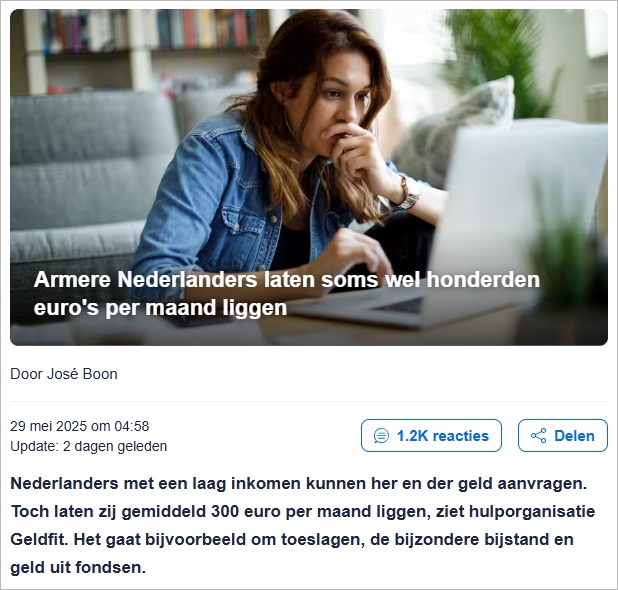The width and height of the screenshot is (618, 590).
Task: Click the intro sentence starting Nederlanders met
Action: [x=299, y=483]
